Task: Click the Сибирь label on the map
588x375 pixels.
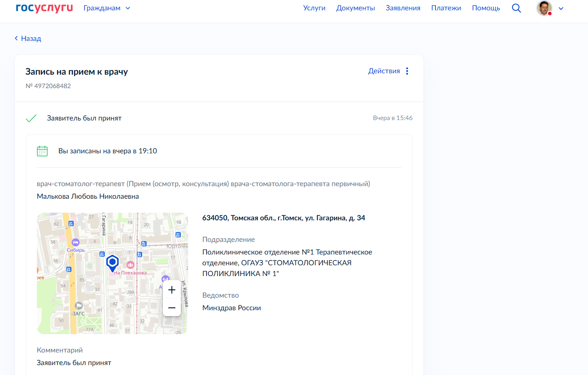Action: tap(76, 250)
